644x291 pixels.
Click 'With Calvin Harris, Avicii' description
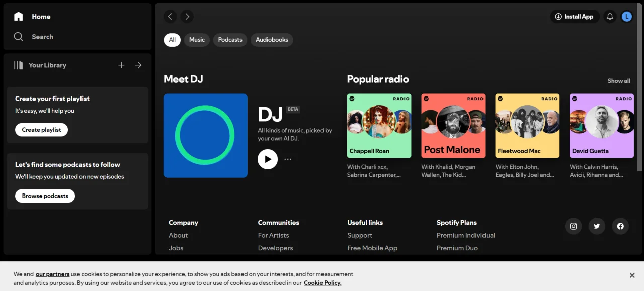pyautogui.click(x=596, y=171)
